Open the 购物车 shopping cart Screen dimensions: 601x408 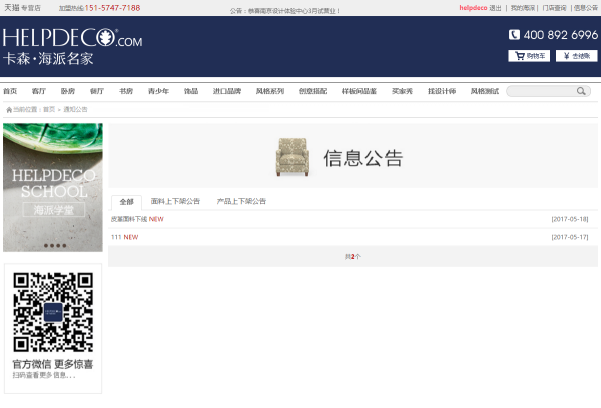529,56
